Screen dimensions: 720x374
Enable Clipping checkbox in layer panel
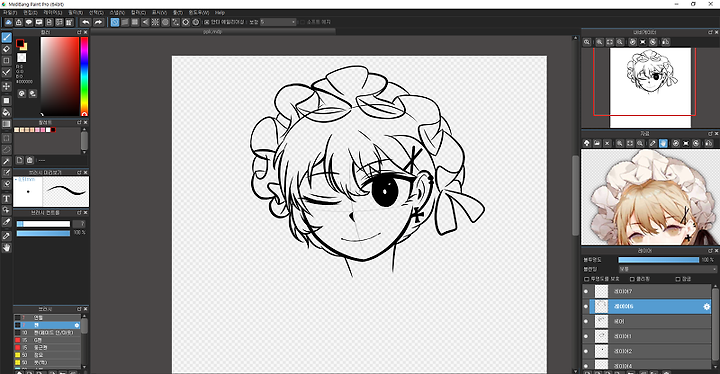632,279
